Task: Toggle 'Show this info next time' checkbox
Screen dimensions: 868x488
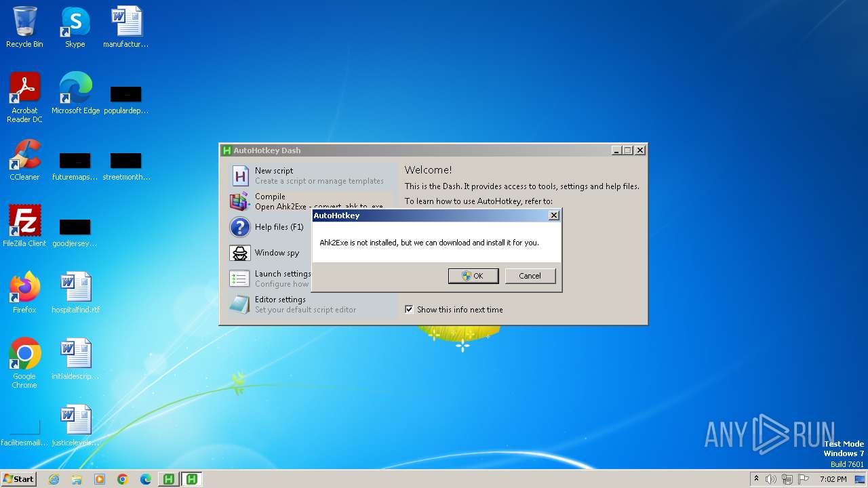Action: 409,309
